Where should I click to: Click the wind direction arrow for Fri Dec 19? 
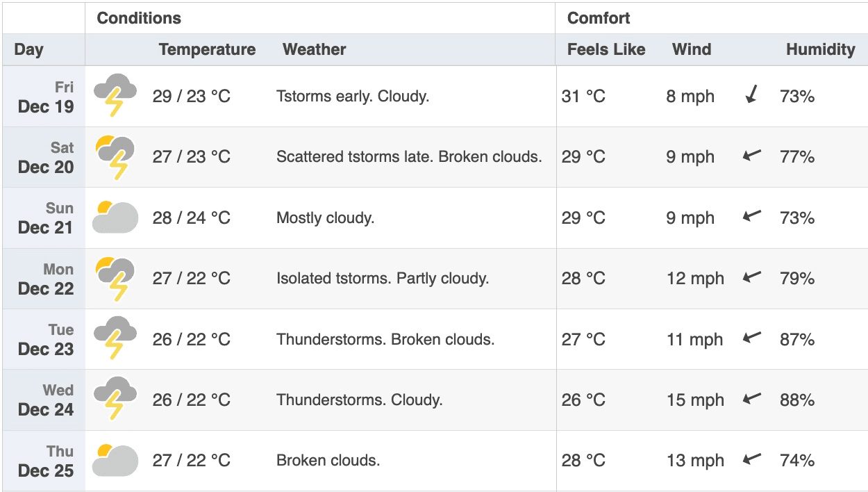click(x=751, y=95)
